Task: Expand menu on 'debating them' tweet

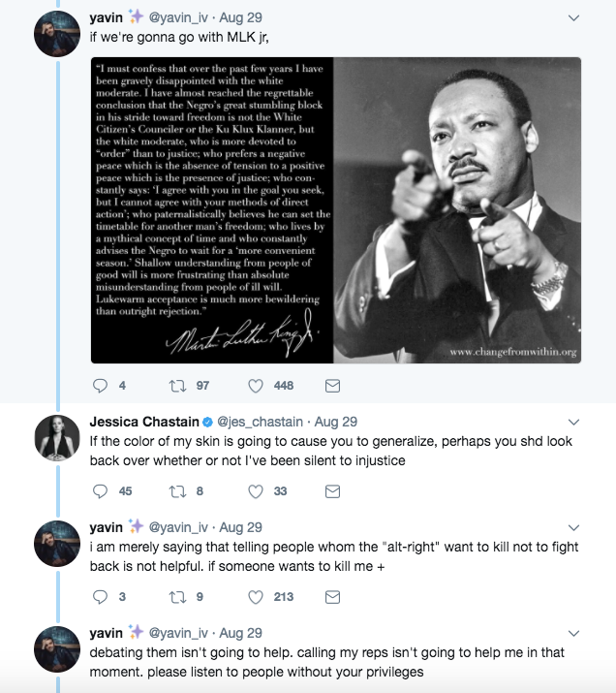Action: click(x=573, y=633)
